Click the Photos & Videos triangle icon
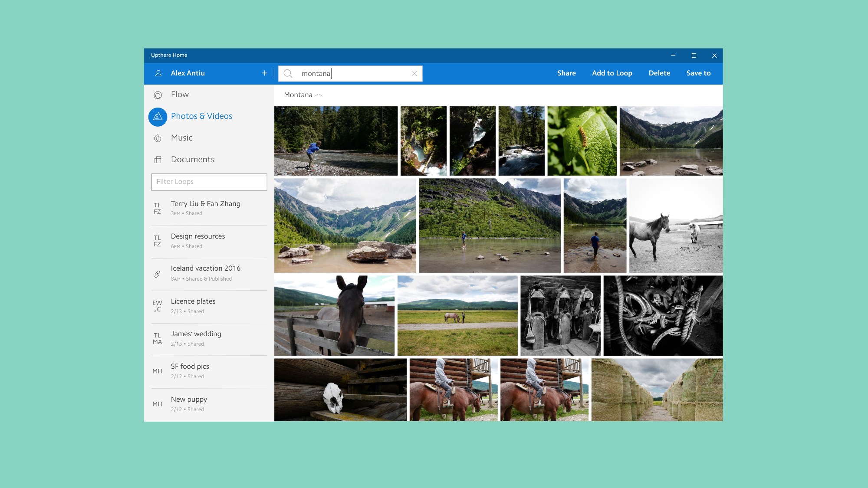Viewport: 868px width, 488px height. click(x=158, y=117)
